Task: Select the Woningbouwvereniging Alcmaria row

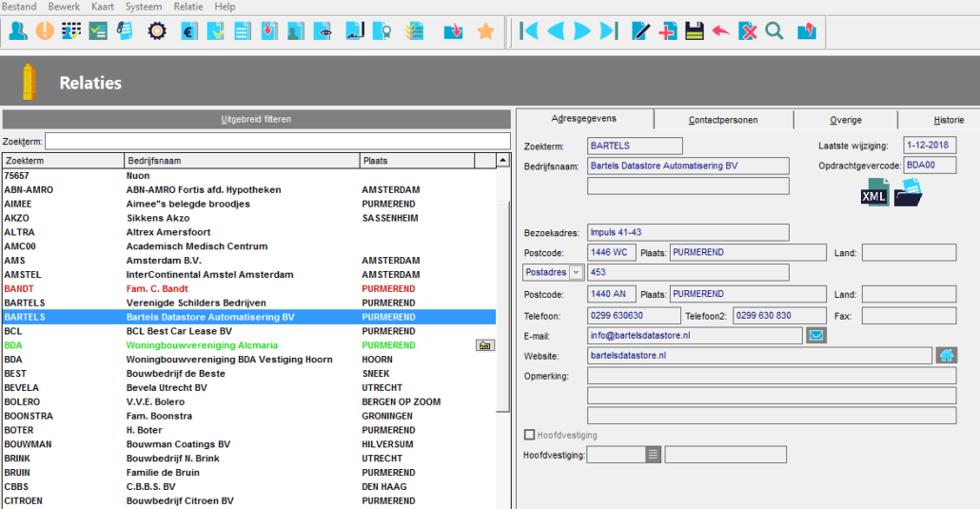Action: pos(249,345)
